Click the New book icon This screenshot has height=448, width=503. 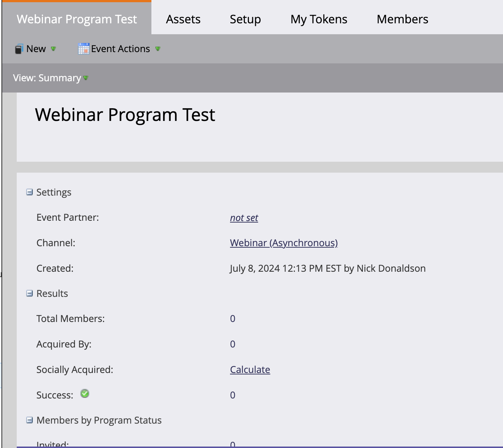19,49
